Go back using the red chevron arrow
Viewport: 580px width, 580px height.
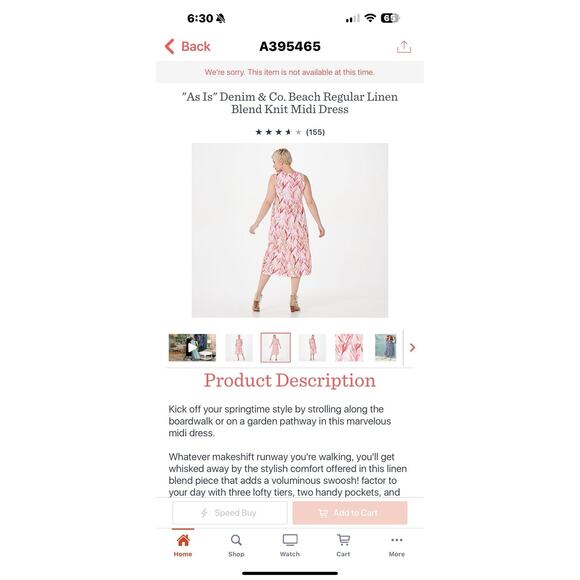pos(169,47)
